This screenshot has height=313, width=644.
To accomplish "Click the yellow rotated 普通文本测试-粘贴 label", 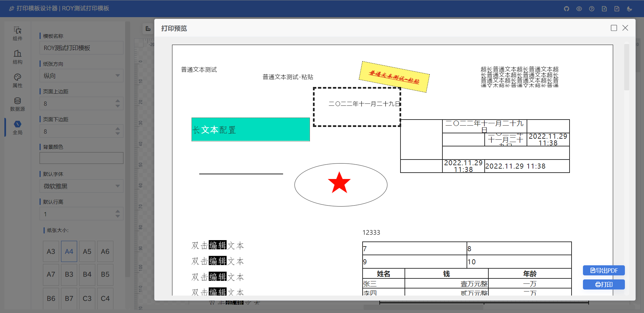I will click(394, 77).
